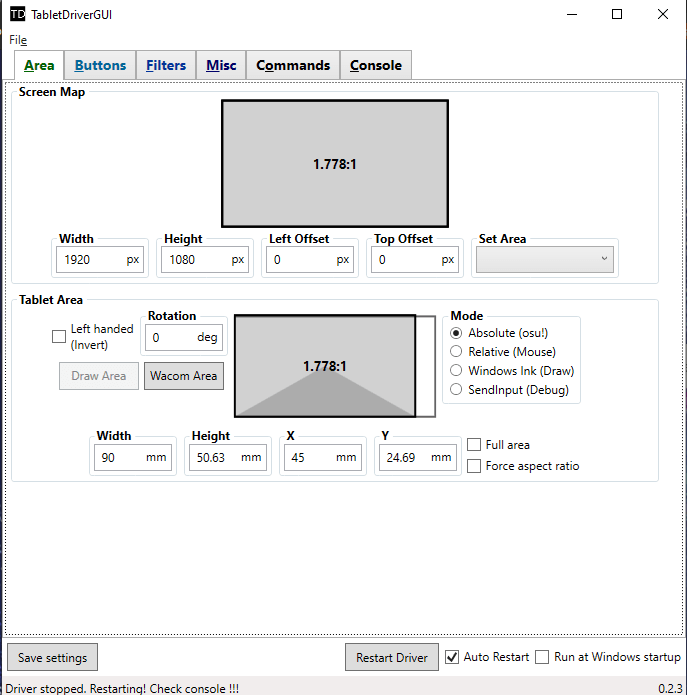Click the Save settings button
This screenshot has height=695, width=687.
(x=52, y=657)
